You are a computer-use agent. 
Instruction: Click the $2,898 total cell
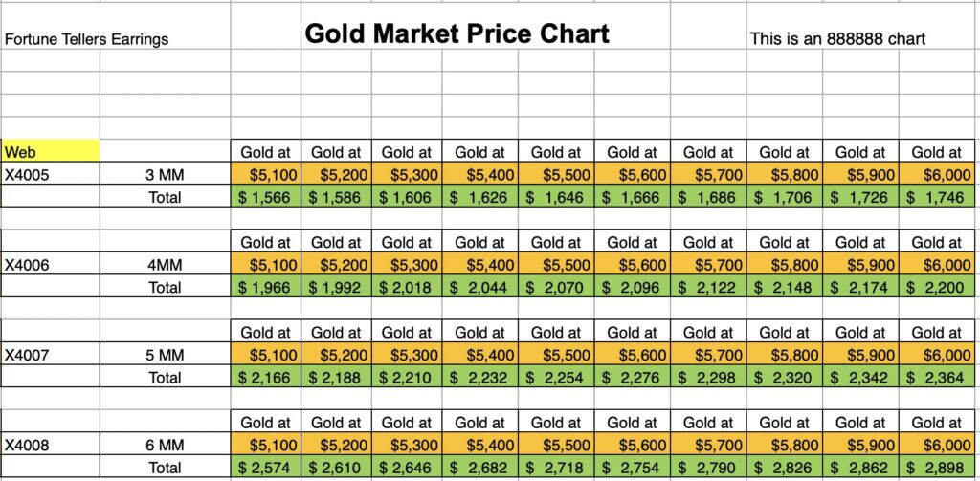[936, 468]
